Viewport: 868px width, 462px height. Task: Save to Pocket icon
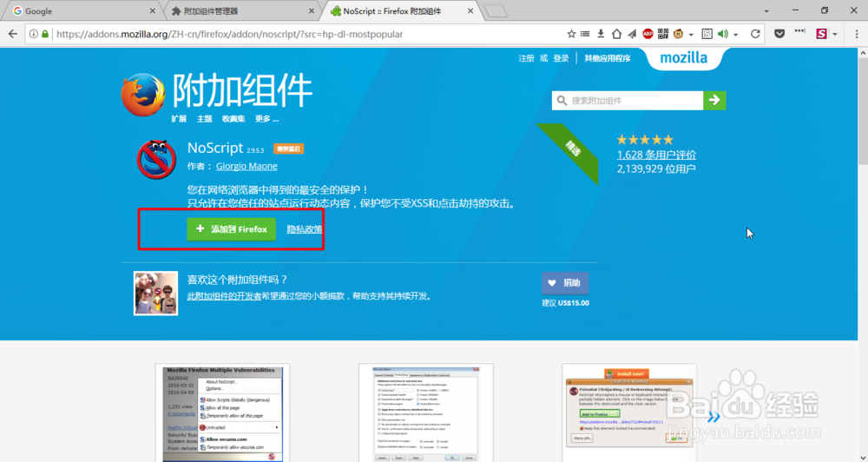[779, 35]
